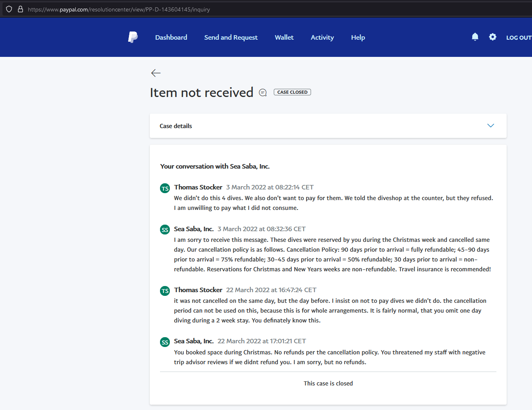The height and width of the screenshot is (410, 532).
Task: Select Activity in the navigation bar
Action: coord(322,37)
